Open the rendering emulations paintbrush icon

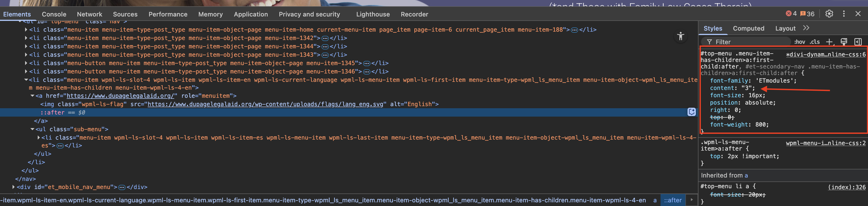844,42
